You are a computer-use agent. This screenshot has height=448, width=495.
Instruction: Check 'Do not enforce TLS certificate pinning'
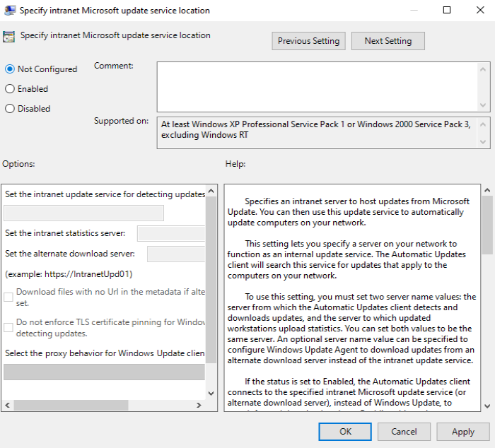click(8, 327)
